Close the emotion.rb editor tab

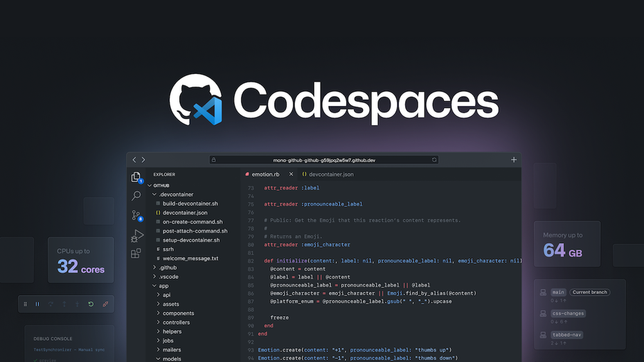[291, 174]
